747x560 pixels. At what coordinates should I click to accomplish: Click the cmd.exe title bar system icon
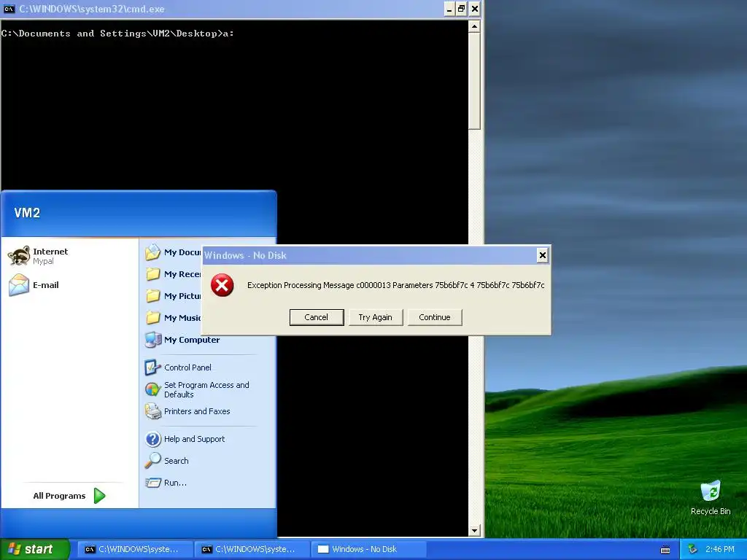coord(9,9)
